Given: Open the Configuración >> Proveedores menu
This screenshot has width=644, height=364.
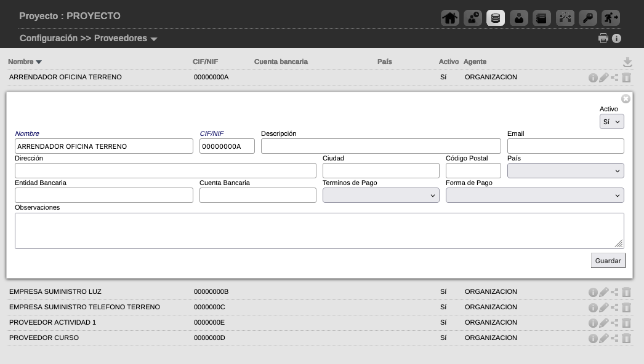Looking at the screenshot, I should (88, 38).
